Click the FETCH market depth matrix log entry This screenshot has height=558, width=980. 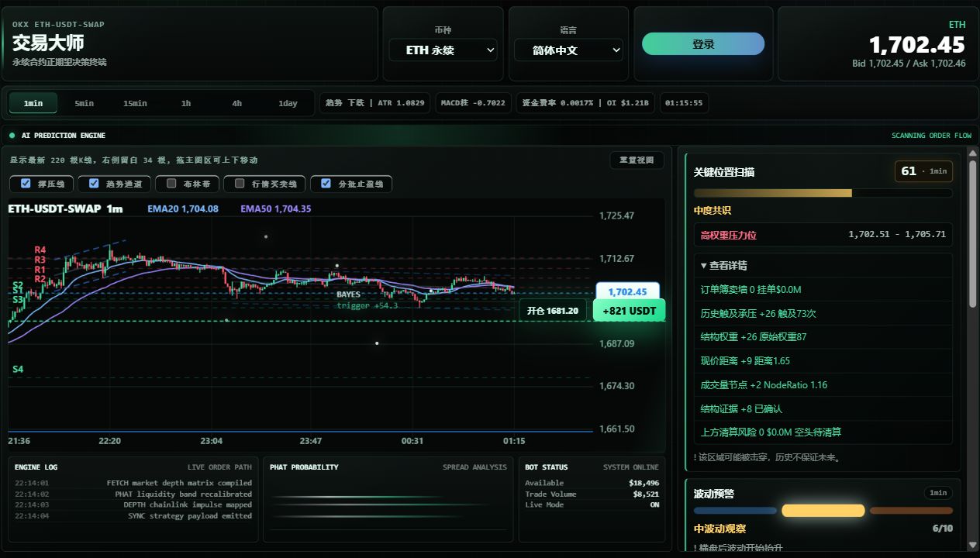(x=133, y=483)
